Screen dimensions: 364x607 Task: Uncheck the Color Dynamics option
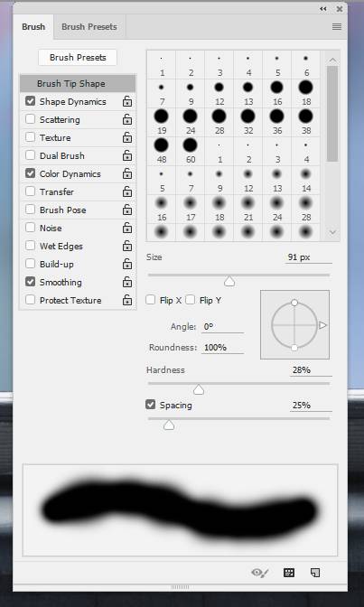pos(30,173)
